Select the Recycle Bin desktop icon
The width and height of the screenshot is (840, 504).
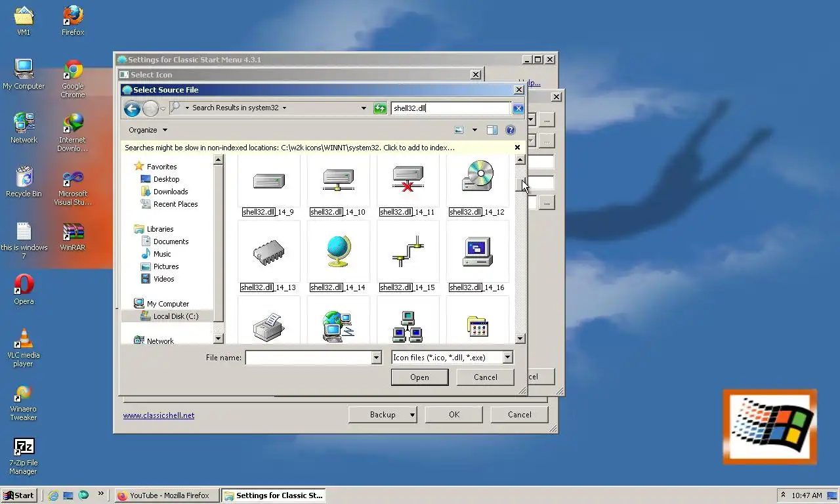24,182
